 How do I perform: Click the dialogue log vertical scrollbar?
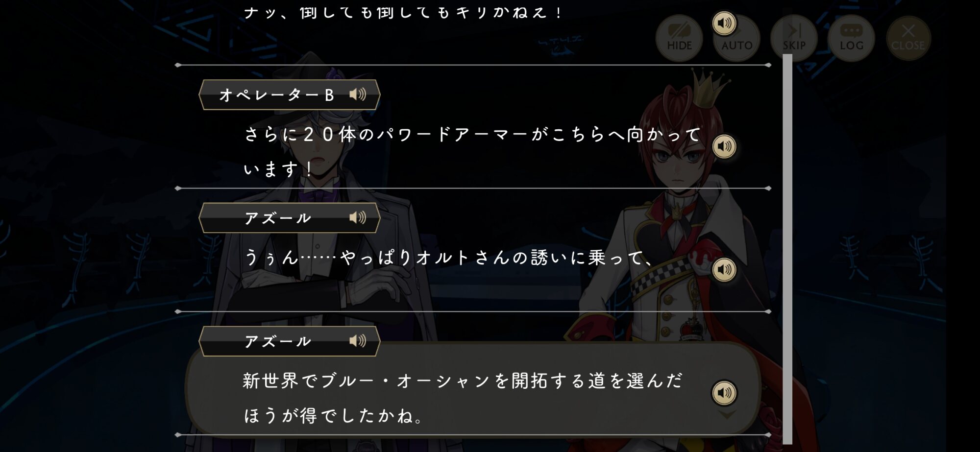(x=787, y=249)
